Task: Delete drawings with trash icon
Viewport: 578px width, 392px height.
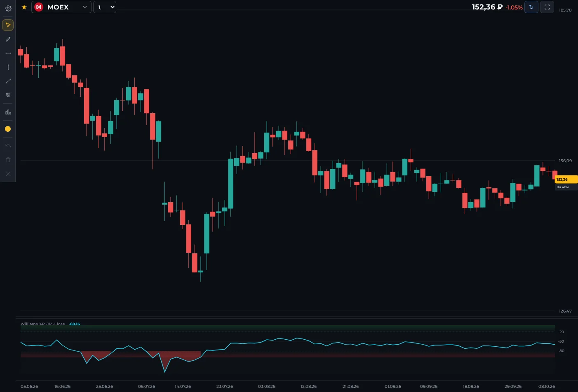Action: click(8, 160)
